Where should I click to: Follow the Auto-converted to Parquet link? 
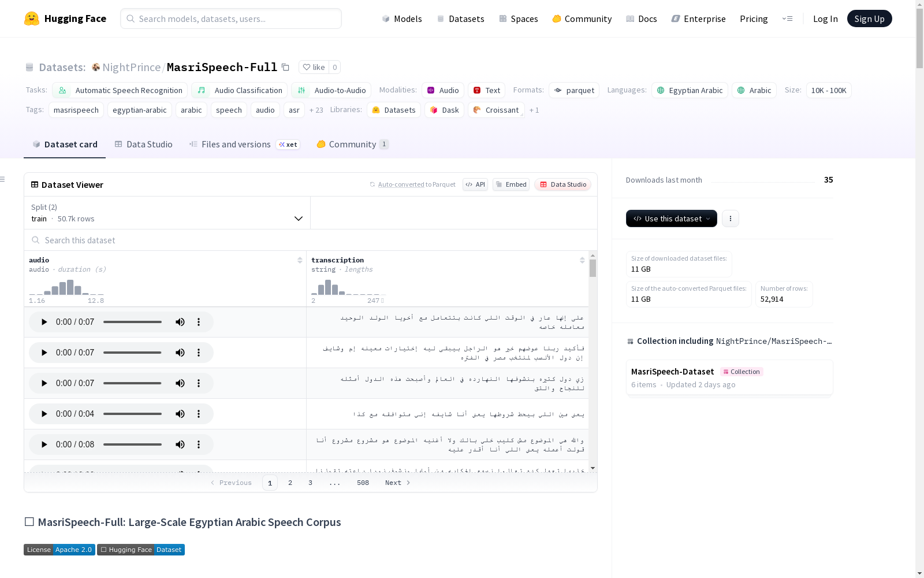(x=416, y=184)
